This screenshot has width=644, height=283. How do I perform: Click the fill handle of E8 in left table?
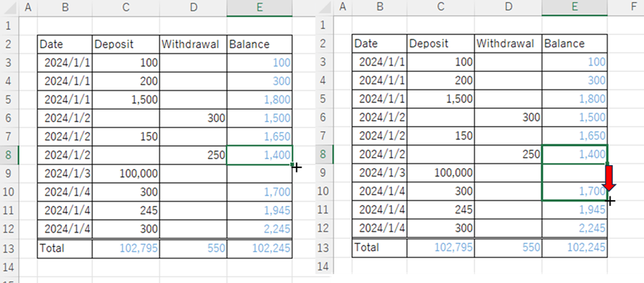292,164
